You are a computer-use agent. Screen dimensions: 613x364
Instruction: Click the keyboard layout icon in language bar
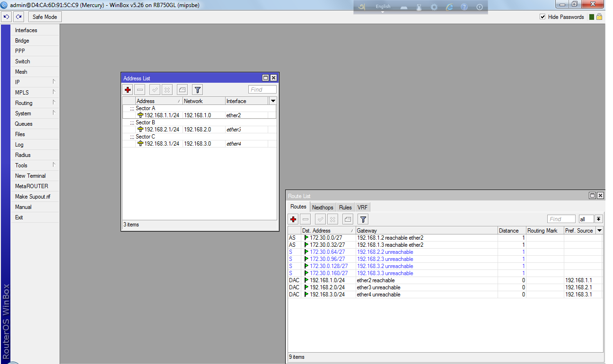point(404,7)
